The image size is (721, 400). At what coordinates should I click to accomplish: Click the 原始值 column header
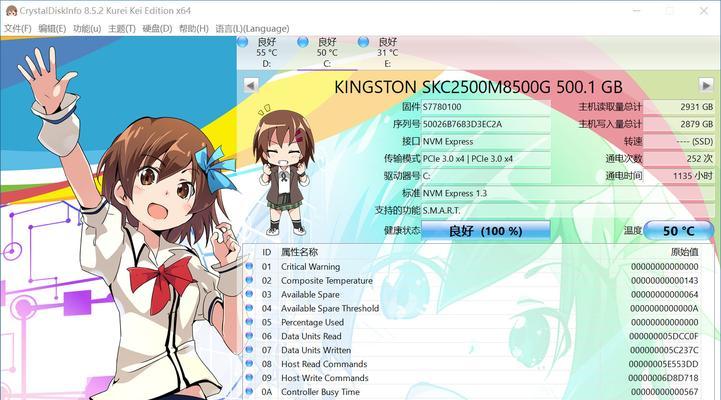click(685, 252)
